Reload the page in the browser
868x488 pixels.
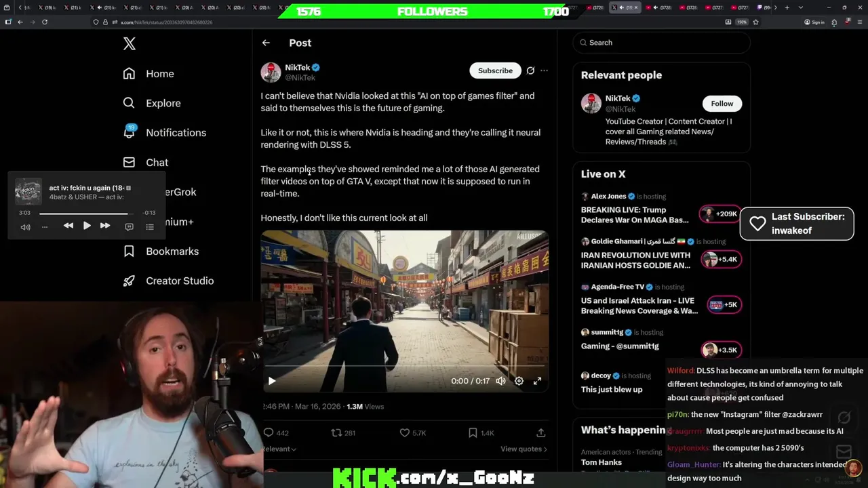(45, 22)
